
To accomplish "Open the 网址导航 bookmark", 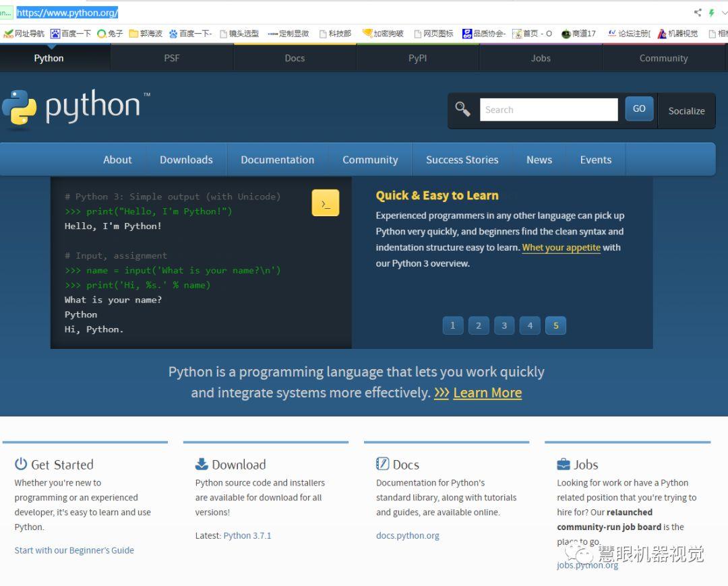I will 24,34.
